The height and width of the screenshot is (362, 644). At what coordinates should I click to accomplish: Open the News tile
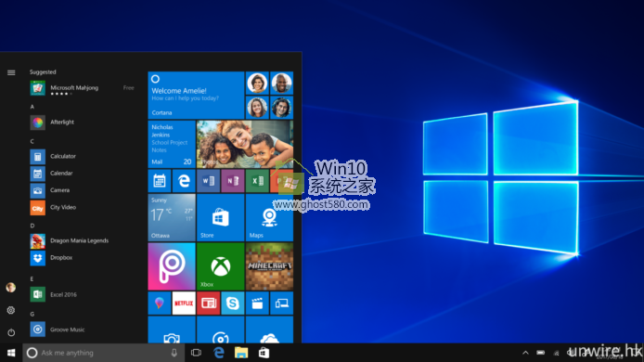(208, 304)
